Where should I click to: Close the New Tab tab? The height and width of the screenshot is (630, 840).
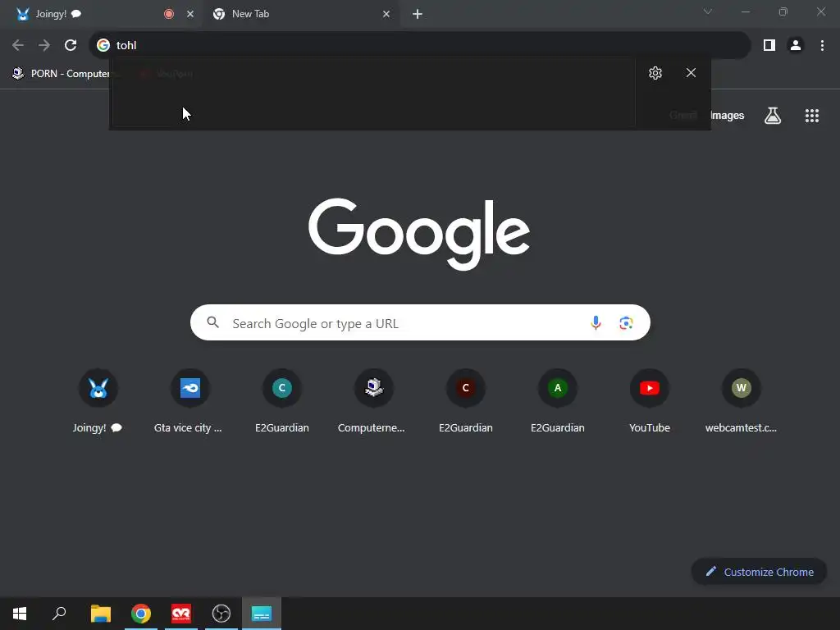click(x=386, y=14)
